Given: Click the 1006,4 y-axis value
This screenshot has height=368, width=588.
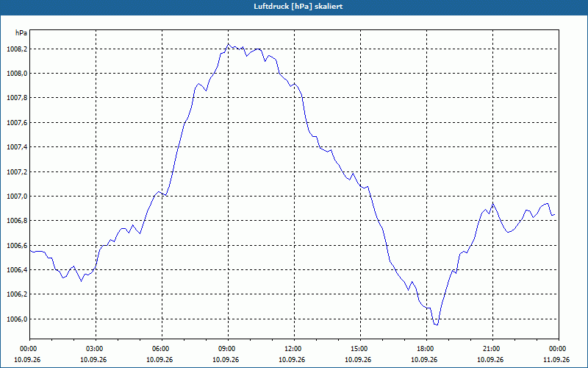Looking at the screenshot, I should (x=17, y=270).
